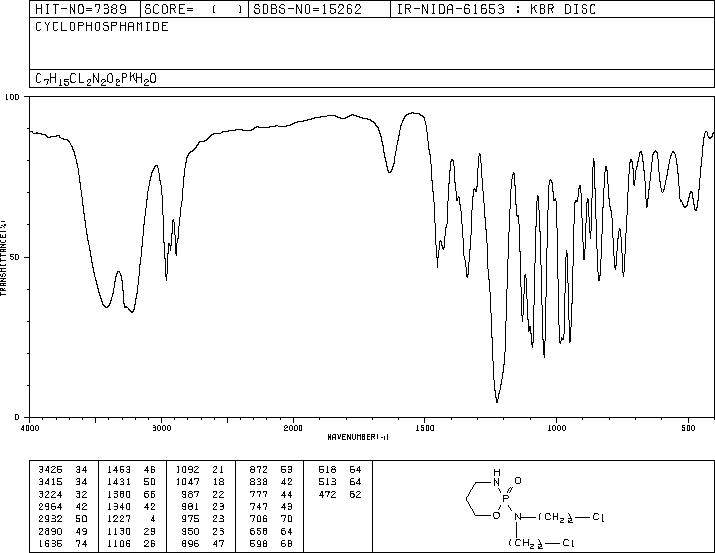
Task: Select the 618 peak table entry
Action: (x=327, y=469)
